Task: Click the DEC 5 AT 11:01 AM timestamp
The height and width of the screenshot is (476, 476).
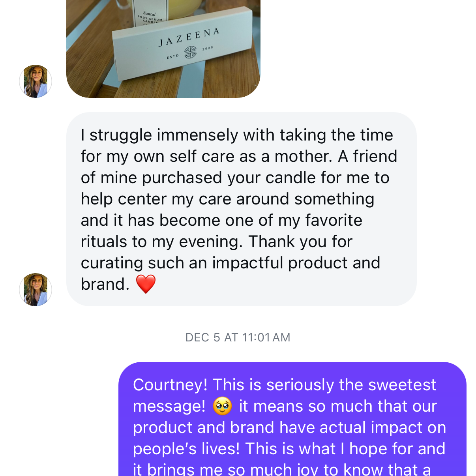Action: 238,337
